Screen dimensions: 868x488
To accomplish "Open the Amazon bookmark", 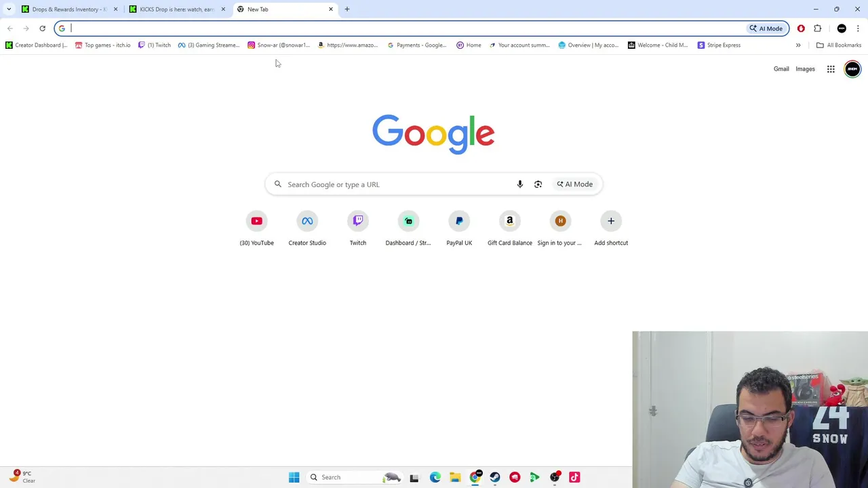I will point(348,45).
